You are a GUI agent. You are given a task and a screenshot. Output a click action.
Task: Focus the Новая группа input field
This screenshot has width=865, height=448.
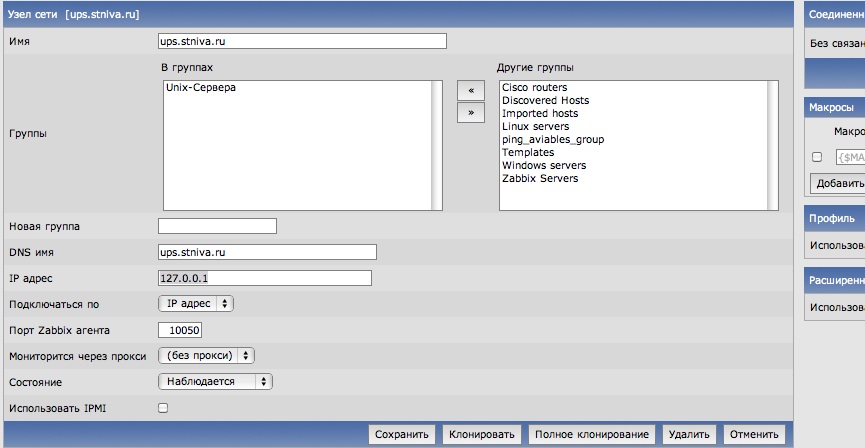pyautogui.click(x=217, y=226)
